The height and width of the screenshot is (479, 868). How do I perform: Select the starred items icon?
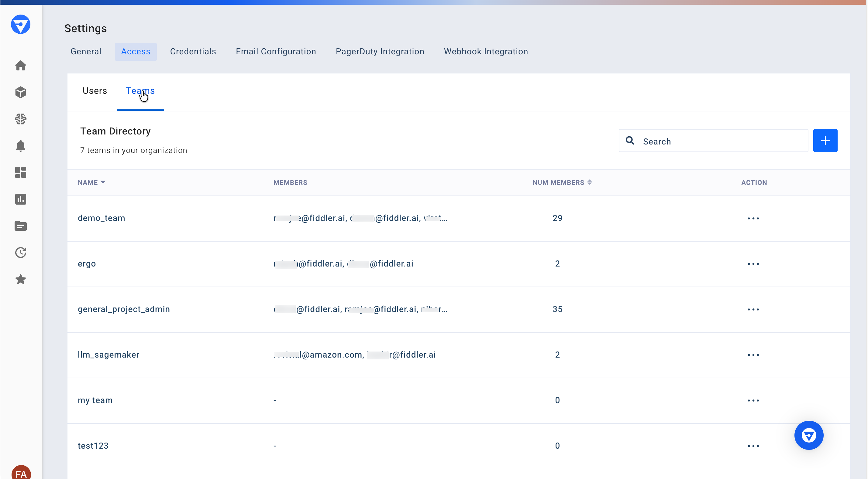[x=21, y=279]
